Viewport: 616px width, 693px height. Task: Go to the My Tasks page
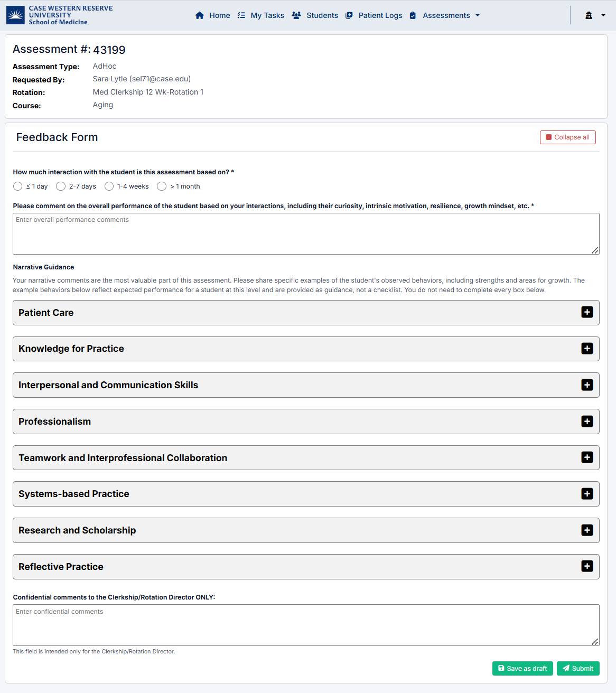(x=267, y=15)
